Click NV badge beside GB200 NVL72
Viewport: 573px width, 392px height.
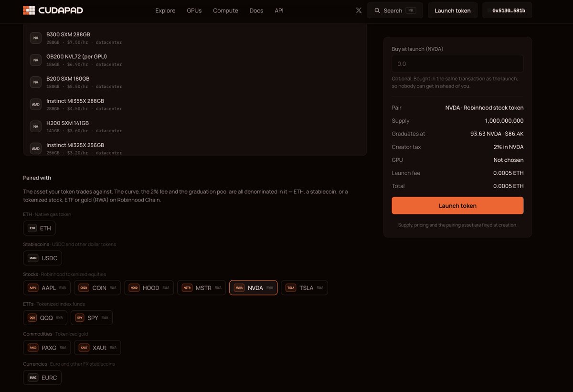pyautogui.click(x=36, y=60)
